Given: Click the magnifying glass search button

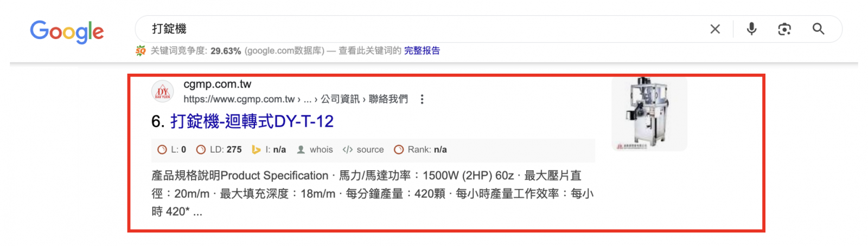Looking at the screenshot, I should click(818, 29).
